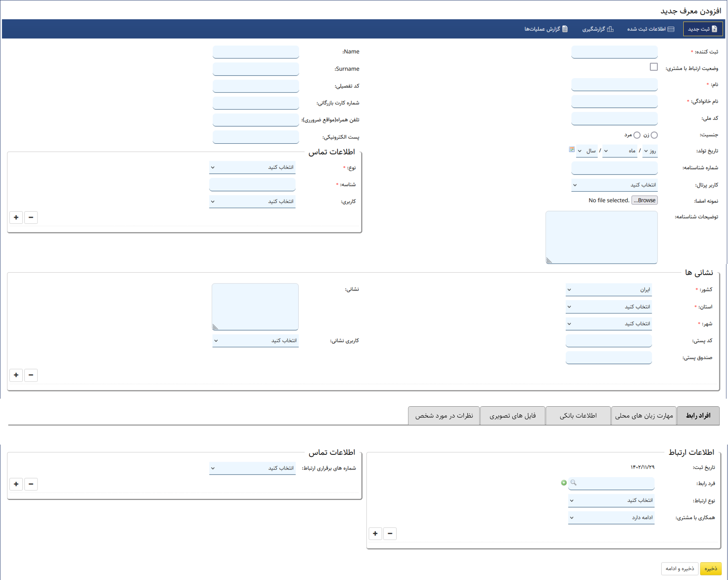Screen dimensions: 728x580
Task: Add row under شماره های برقراری ارتباط
Action: 16,484
